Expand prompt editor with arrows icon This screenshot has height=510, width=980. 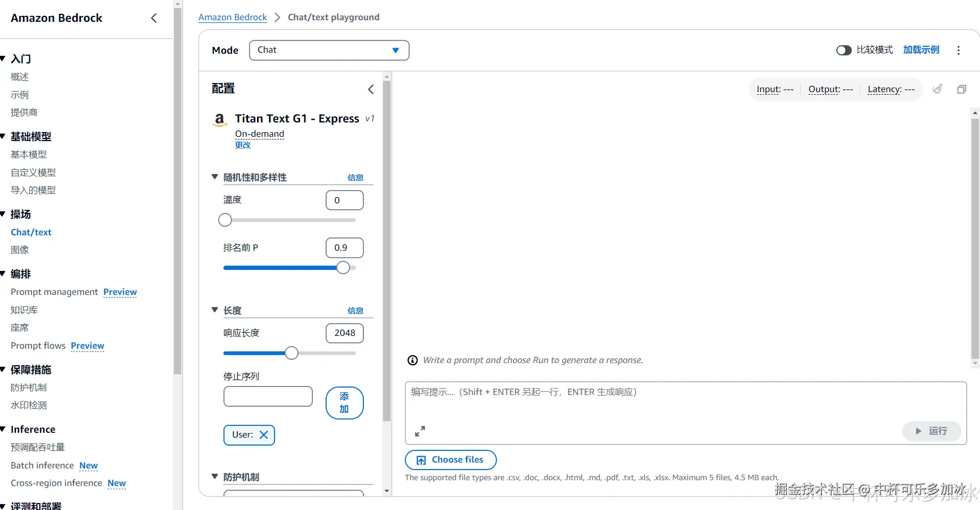(420, 431)
